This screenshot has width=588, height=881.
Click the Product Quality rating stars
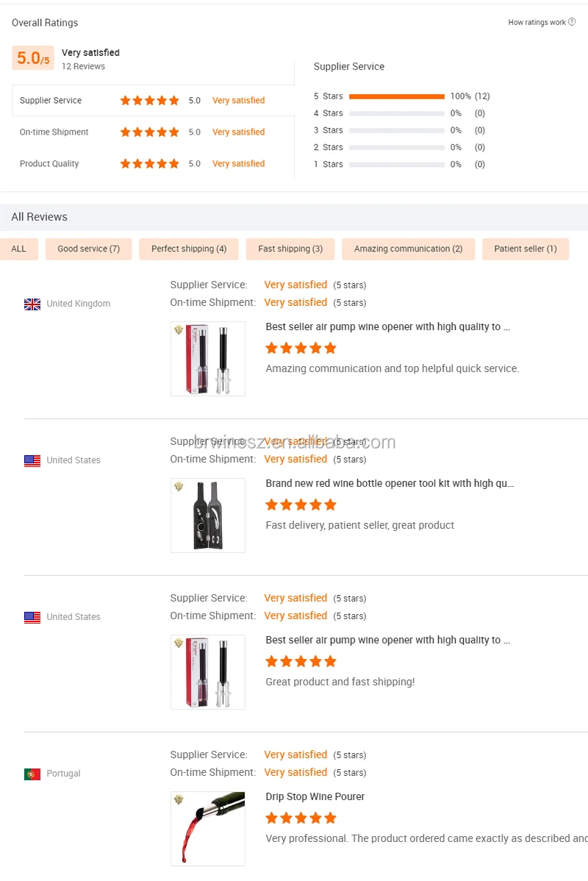(149, 164)
